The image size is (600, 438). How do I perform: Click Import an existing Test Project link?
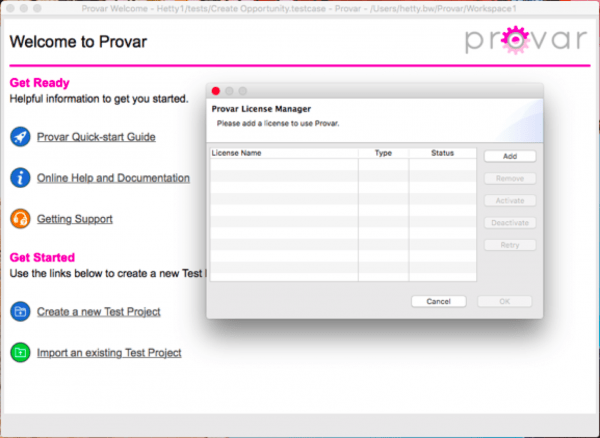[x=109, y=353]
